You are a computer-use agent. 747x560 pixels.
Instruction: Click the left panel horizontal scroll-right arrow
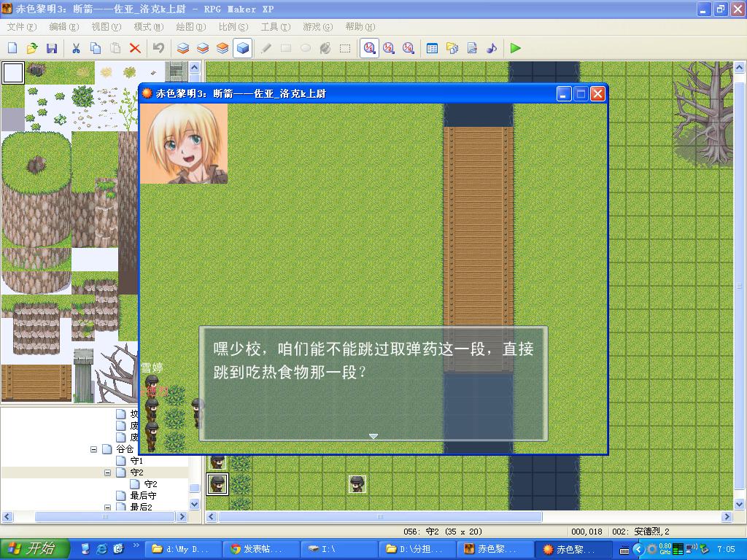pyautogui.click(x=182, y=517)
